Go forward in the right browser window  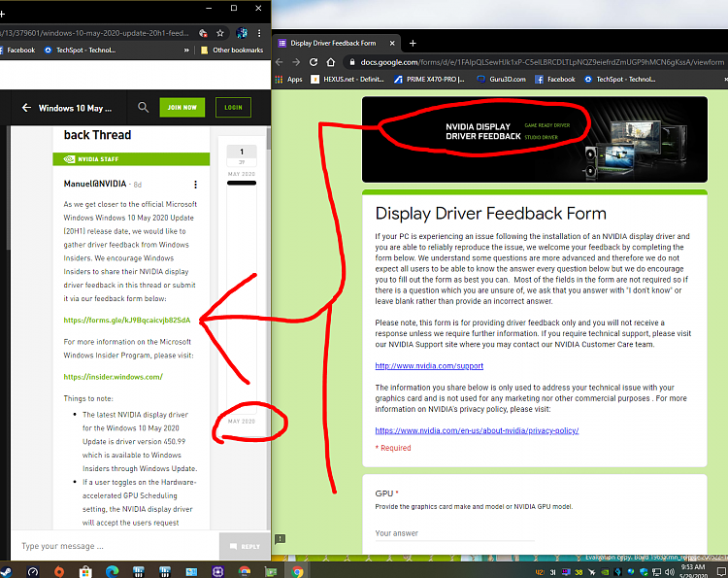[x=296, y=62]
